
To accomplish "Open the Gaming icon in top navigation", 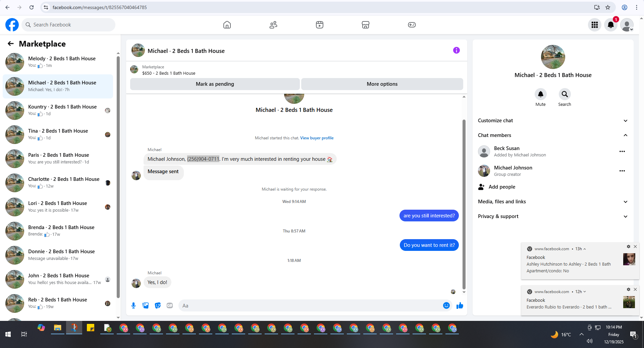I will (412, 25).
